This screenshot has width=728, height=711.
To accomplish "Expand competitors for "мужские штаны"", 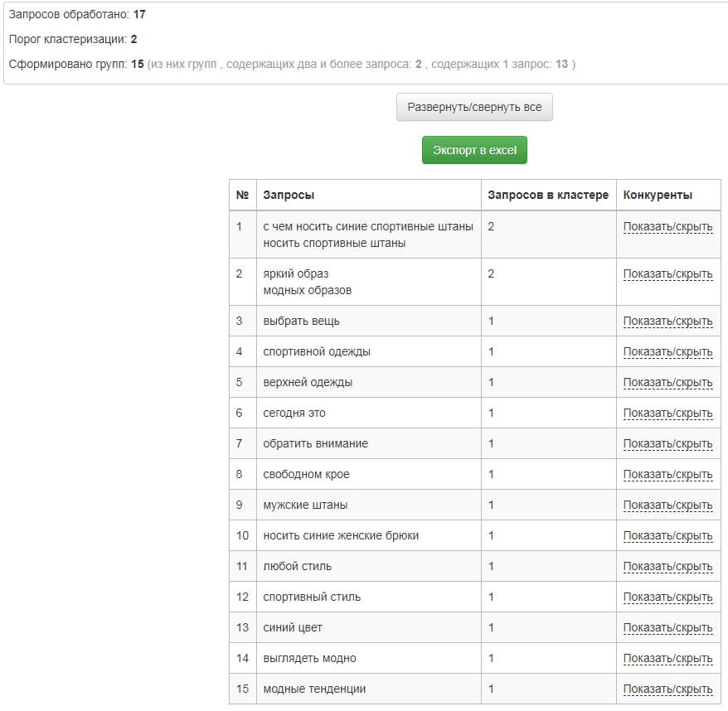I will pos(667,505).
